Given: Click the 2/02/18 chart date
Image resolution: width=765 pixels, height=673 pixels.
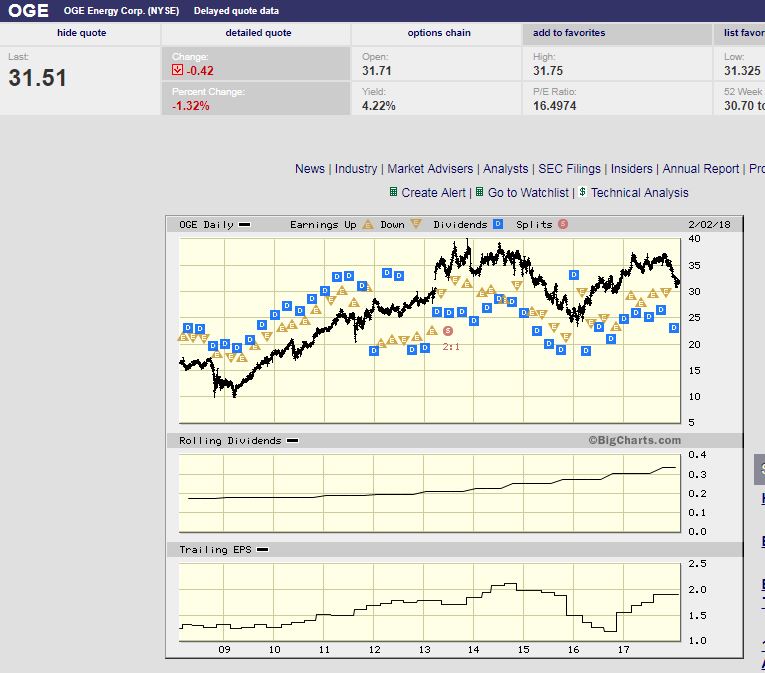Looking at the screenshot, I should (x=709, y=224).
